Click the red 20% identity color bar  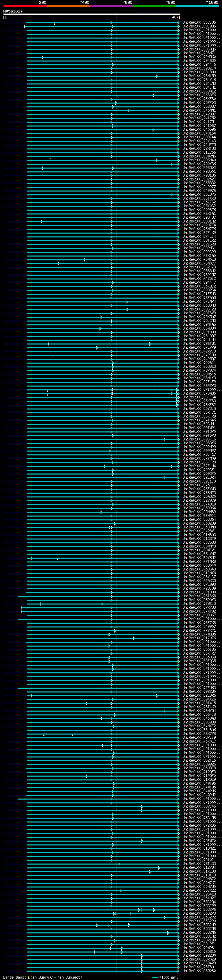point(25,6)
